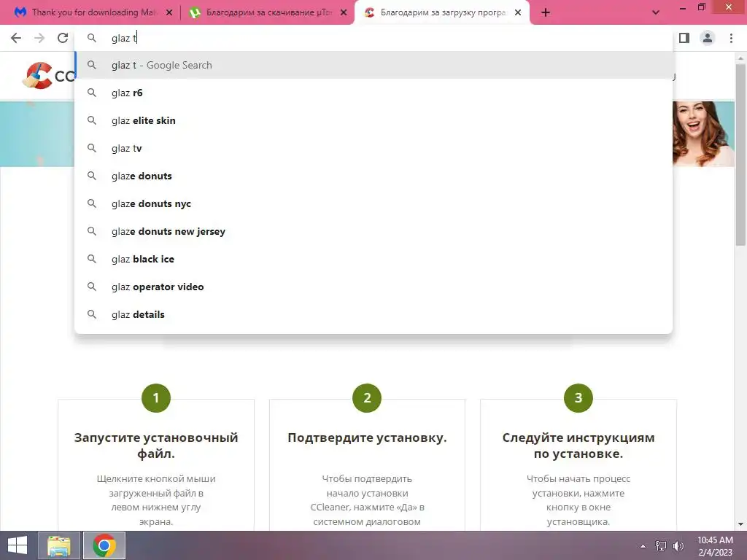Open the network tray icon
Image resolution: width=747 pixels, height=560 pixels.
click(661, 546)
